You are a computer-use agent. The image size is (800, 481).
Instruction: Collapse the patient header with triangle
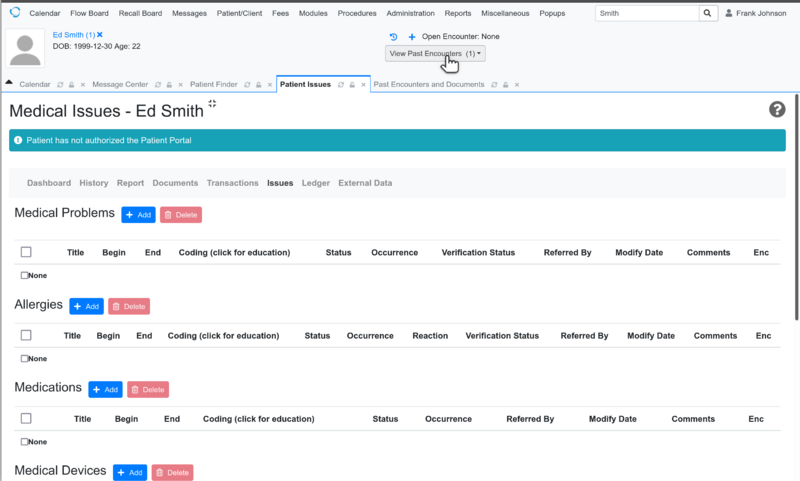(9, 82)
